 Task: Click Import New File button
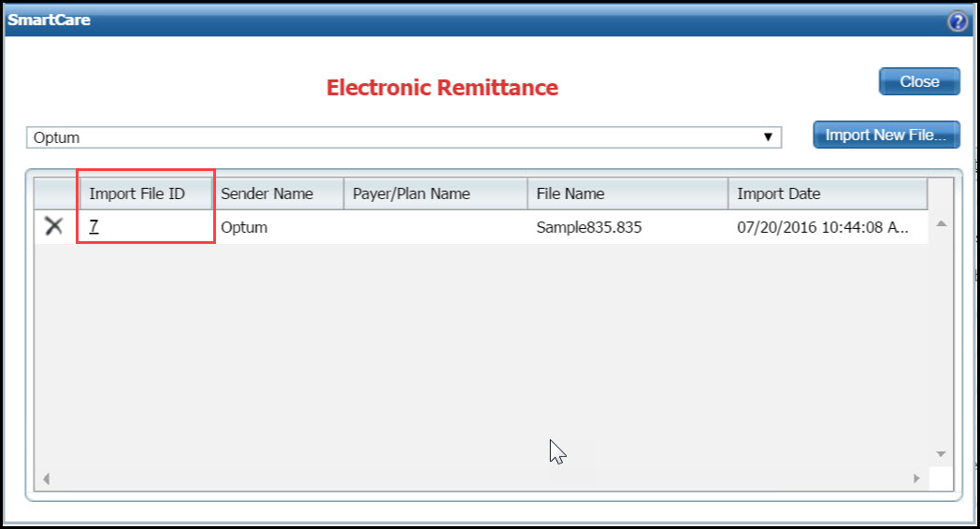coord(886,135)
